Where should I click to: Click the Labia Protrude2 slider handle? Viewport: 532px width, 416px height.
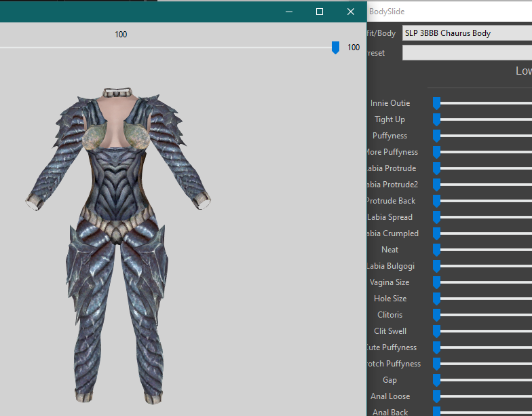[437, 185]
